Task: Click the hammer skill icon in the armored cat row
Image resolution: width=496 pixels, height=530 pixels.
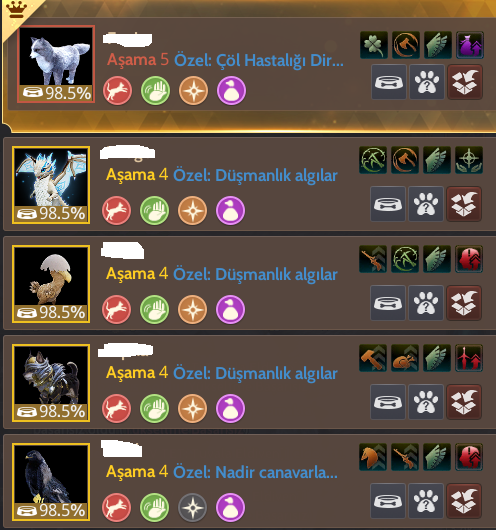Action: click(373, 358)
